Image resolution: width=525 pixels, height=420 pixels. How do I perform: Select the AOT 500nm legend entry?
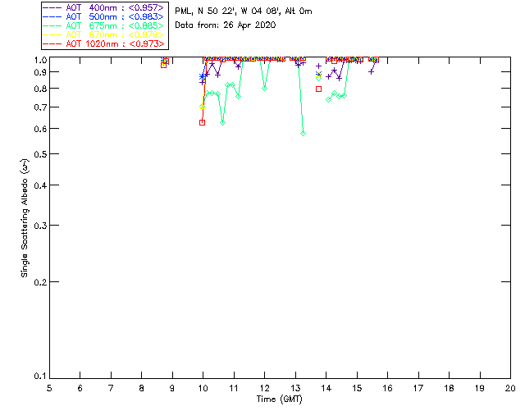pyautogui.click(x=103, y=16)
